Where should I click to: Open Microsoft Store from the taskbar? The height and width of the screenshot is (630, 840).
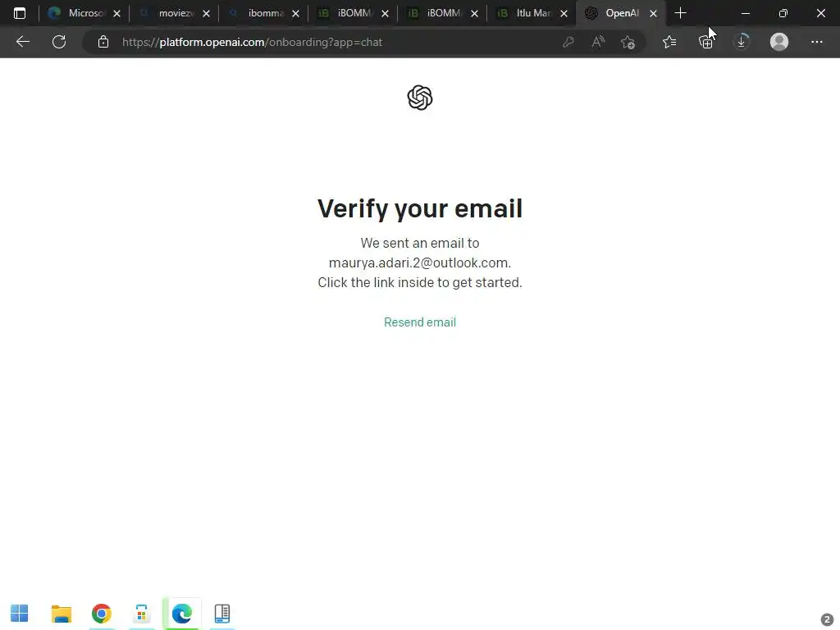click(x=141, y=614)
